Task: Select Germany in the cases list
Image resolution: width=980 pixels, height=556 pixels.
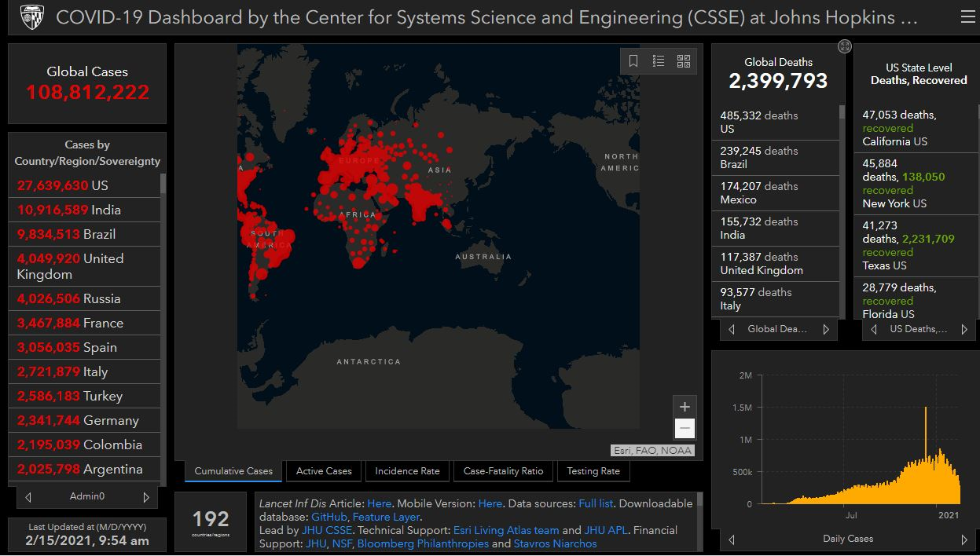Action: click(84, 420)
